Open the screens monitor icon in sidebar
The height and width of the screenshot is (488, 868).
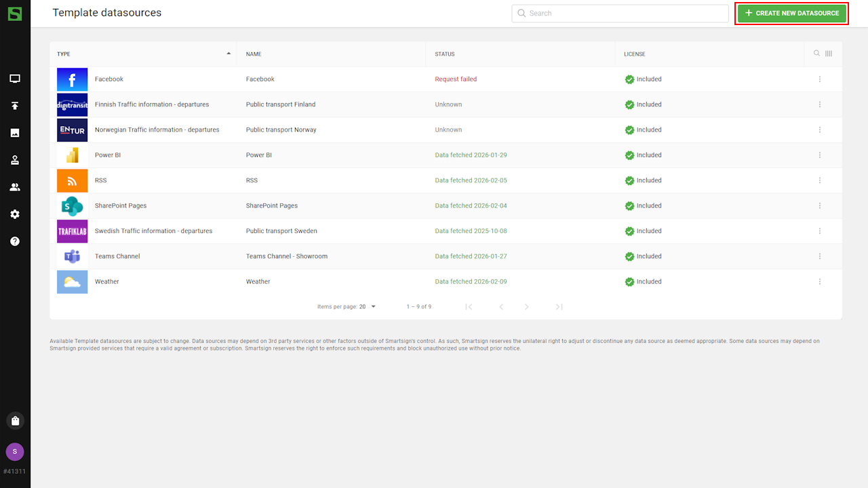15,79
